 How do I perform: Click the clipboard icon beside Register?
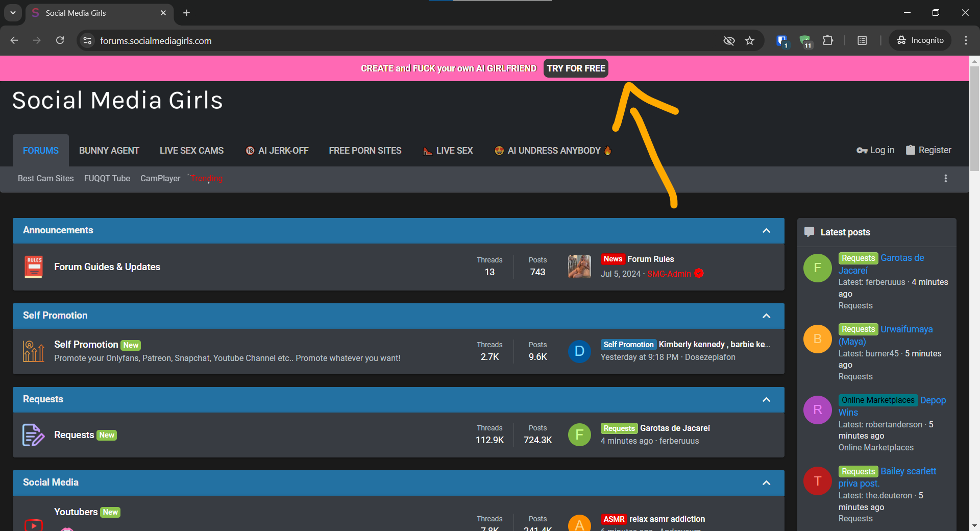pyautogui.click(x=911, y=150)
